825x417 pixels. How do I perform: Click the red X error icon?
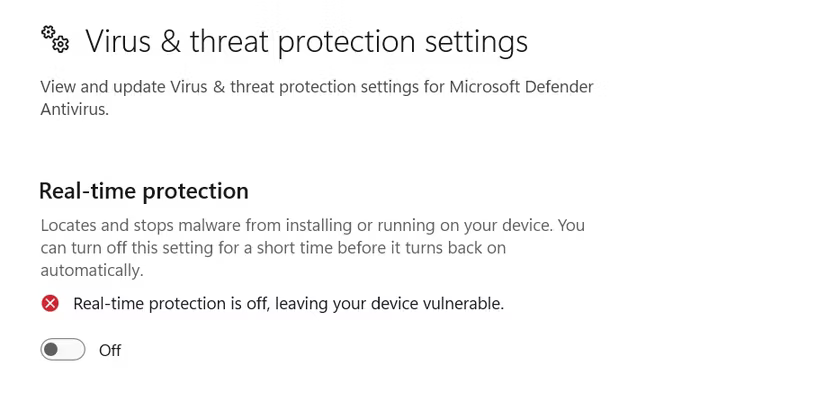point(50,303)
